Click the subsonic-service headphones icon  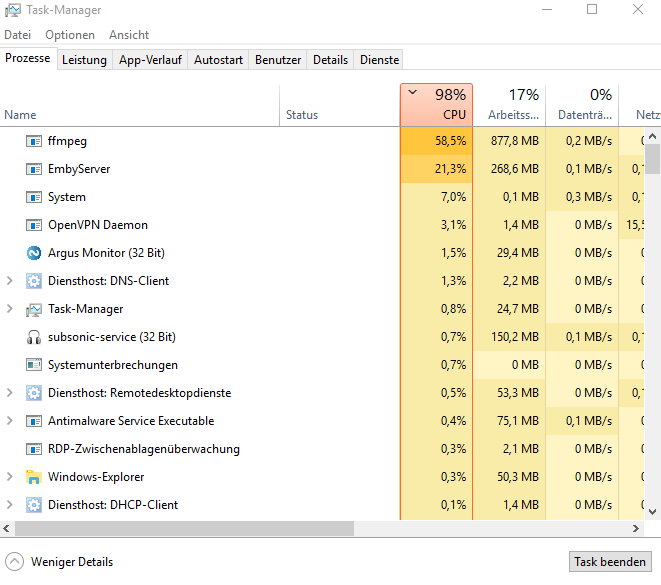(34, 337)
